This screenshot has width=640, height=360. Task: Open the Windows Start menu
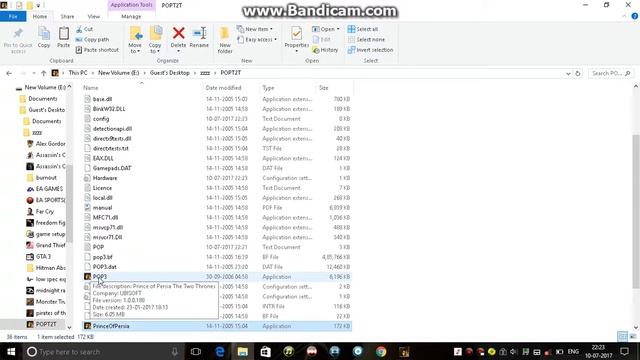11,351
